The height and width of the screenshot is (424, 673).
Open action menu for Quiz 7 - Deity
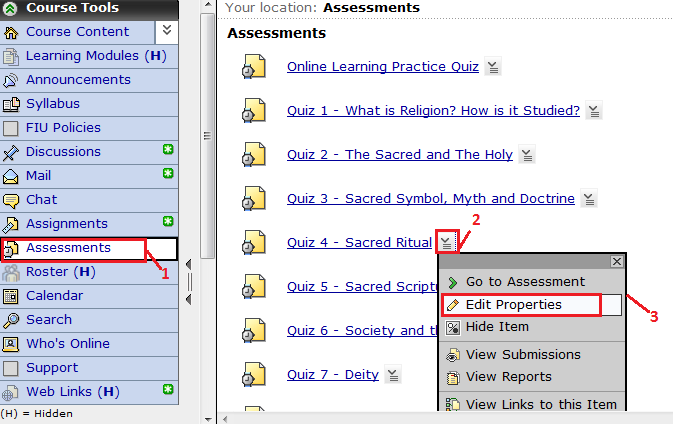pos(393,375)
